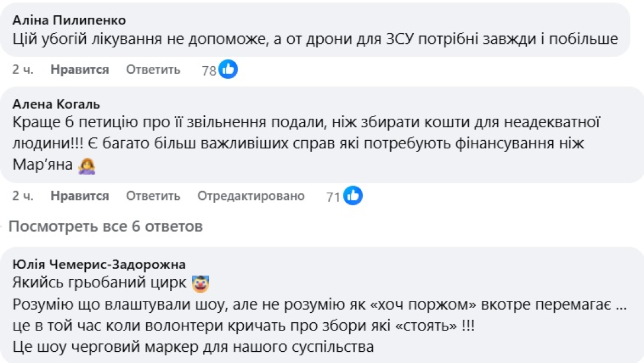Reply to Аліна Пилипенко's comment via "Ответить"
Screen dimensions: 644x363
click(153, 70)
